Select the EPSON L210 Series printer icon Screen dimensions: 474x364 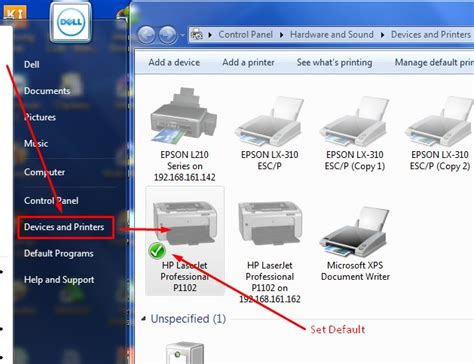184,115
